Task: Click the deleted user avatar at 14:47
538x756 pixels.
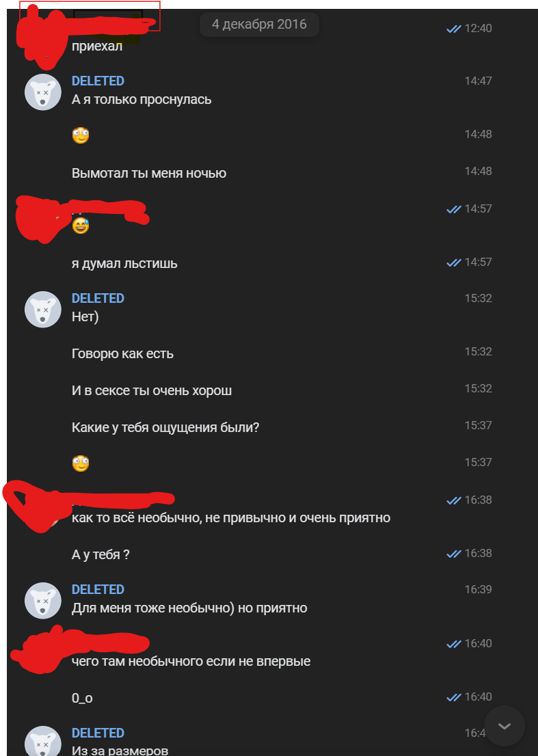Action: [43, 92]
